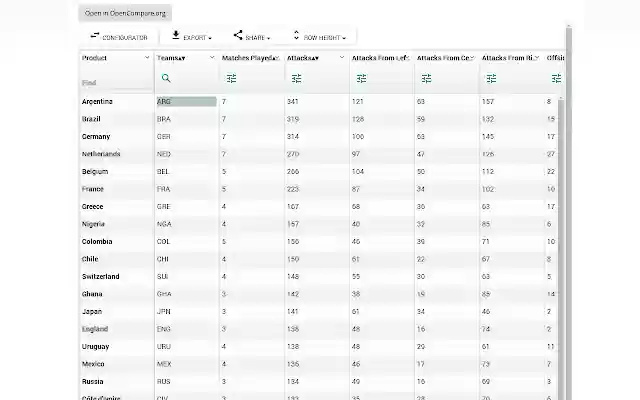Click Open in OpenCompare.org button
Image resolution: width=640 pixels, height=400 pixels.
(x=125, y=13)
